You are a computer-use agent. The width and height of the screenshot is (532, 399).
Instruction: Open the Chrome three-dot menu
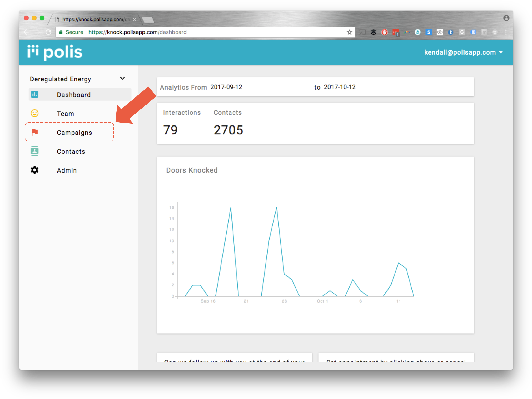(x=506, y=32)
